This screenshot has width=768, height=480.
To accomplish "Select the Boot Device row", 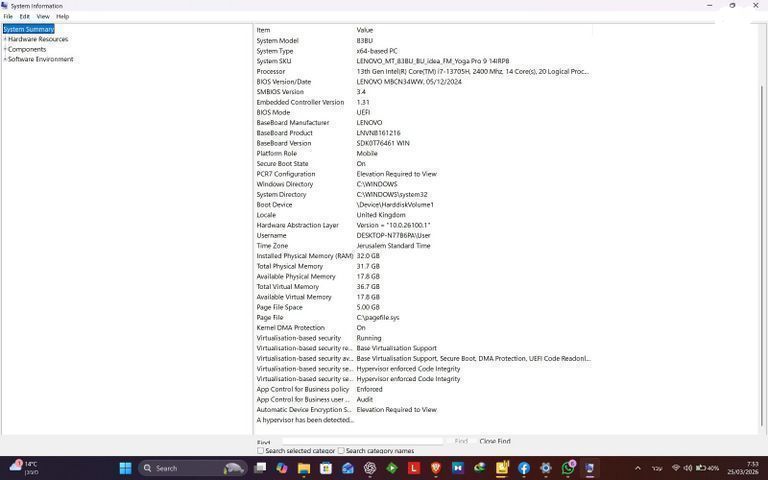I will (x=424, y=205).
